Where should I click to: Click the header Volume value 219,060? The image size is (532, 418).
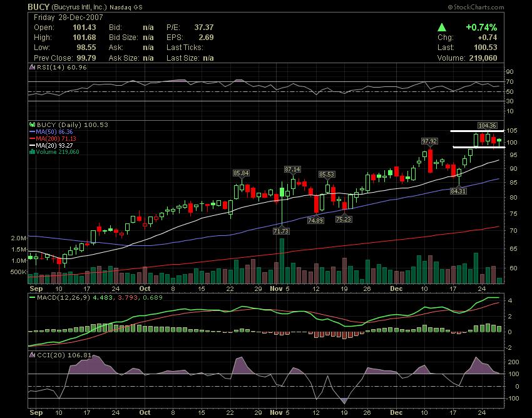point(483,58)
